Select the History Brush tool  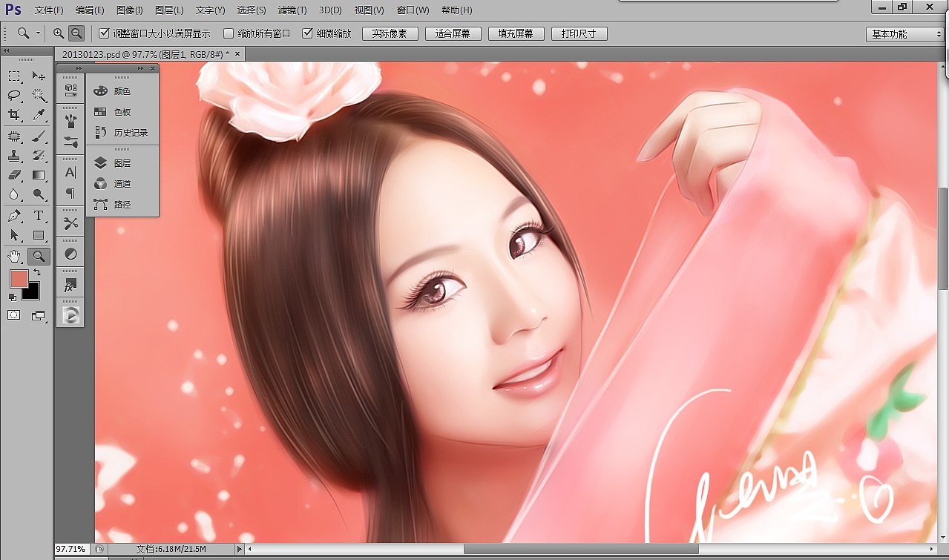(x=39, y=156)
